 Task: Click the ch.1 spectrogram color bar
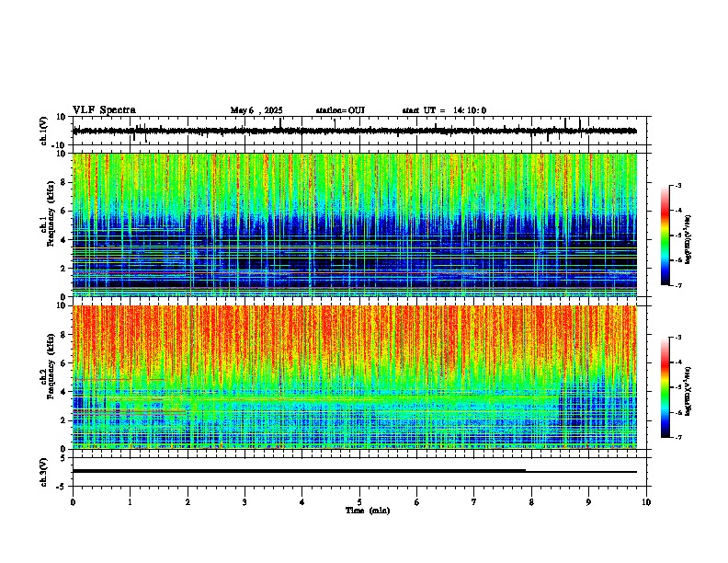tap(665, 236)
